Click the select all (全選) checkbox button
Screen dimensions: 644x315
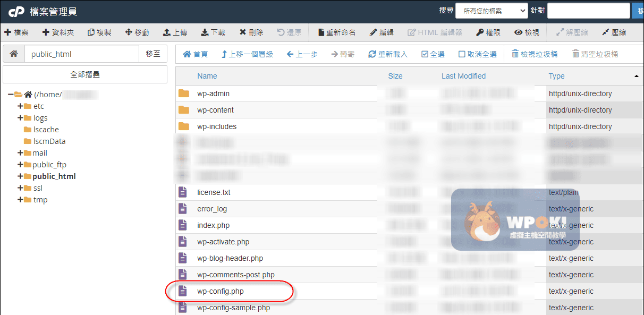coord(425,54)
